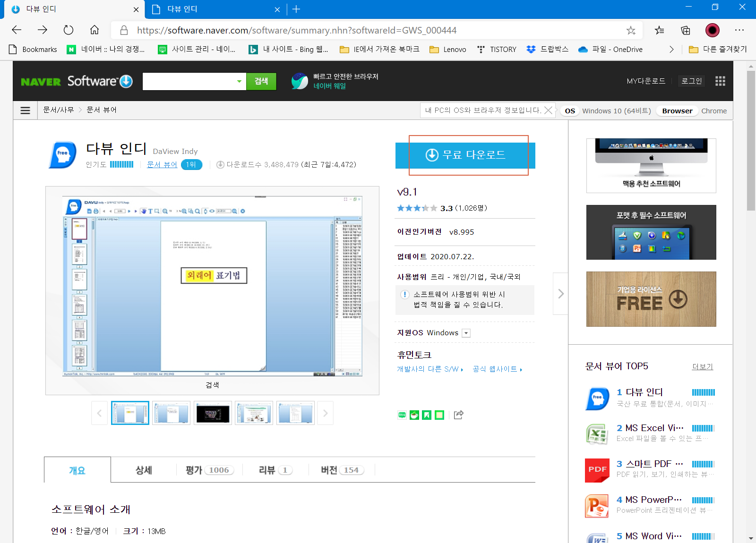The image size is (756, 543).
Task: Open a new browser tab
Action: tap(296, 9)
